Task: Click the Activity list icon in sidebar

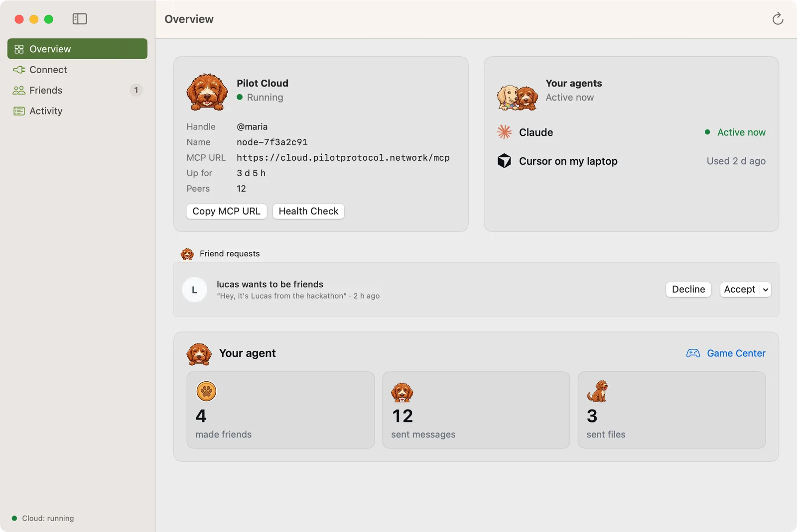Action: 19,111
